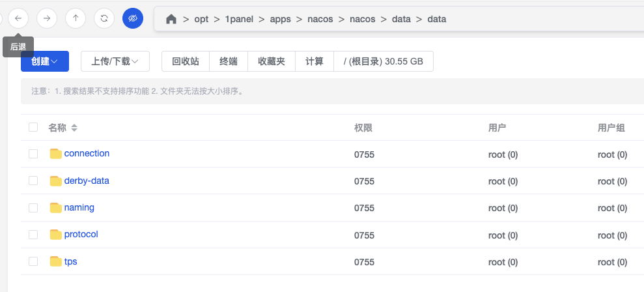Open the naming folder link
644x292 pixels.
[79, 207]
